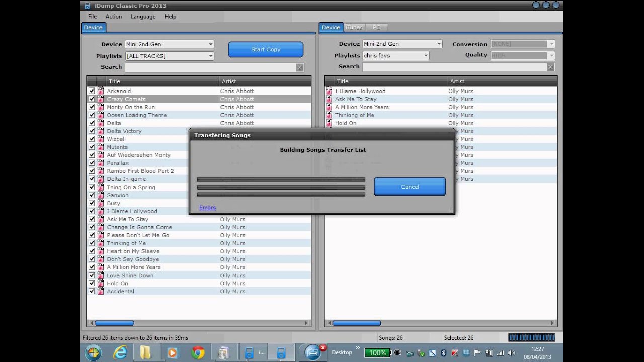This screenshot has height=362, width=644.
Task: Click the active iDump iPod taskbar icon
Action: (281, 353)
